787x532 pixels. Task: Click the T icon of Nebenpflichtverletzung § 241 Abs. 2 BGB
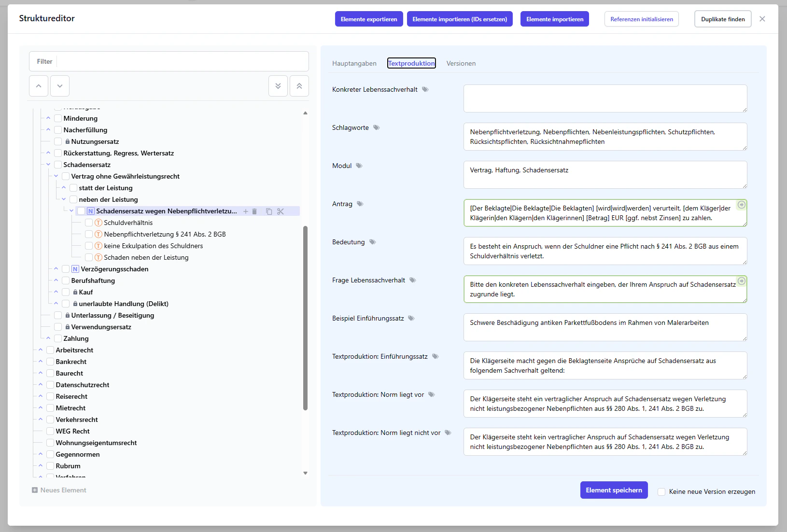(98, 234)
